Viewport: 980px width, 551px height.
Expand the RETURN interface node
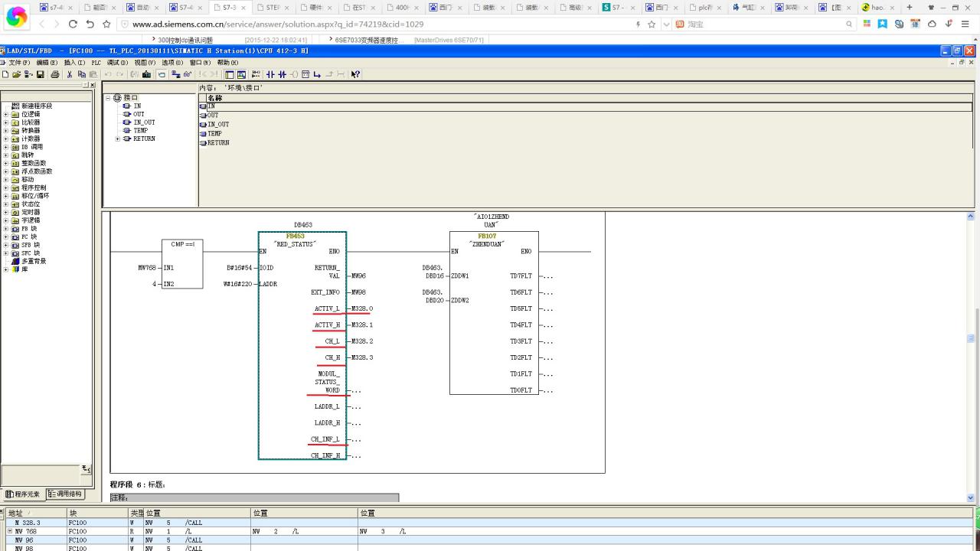(117, 139)
